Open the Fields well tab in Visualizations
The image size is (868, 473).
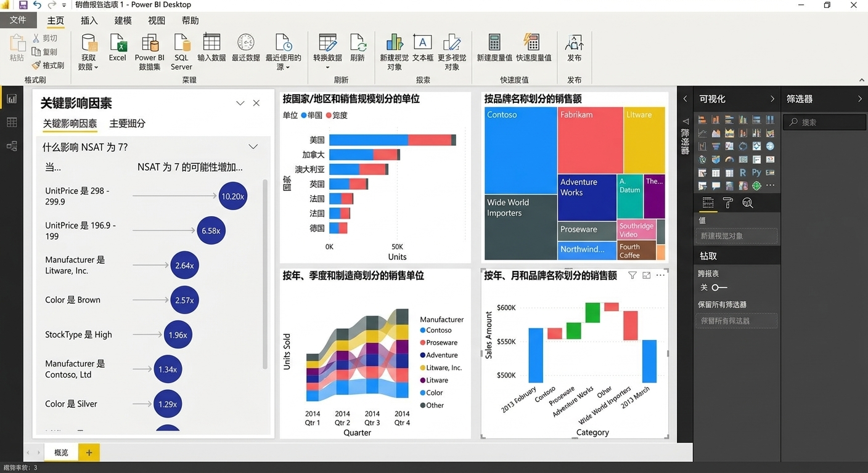click(708, 203)
